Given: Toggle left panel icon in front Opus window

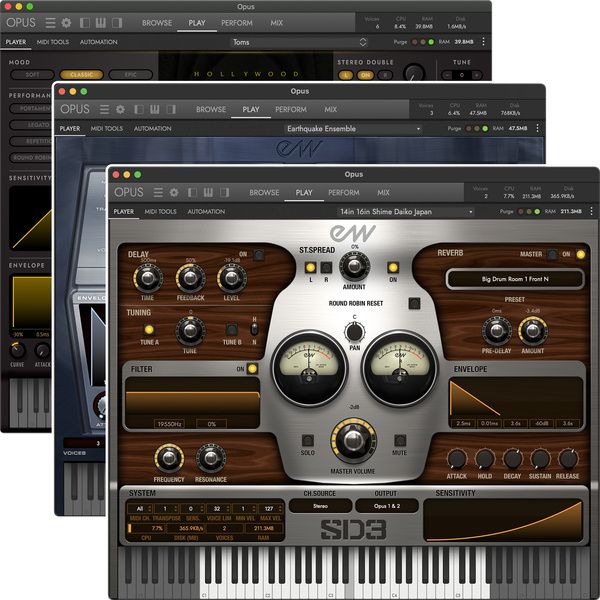Looking at the screenshot, I should pos(192,192).
